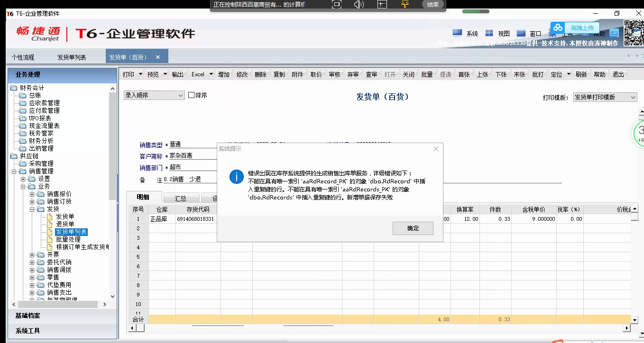Image resolution: width=644 pixels, height=343 pixels.
Task: Open the 预览 dropdown arrow
Action: [165, 74]
